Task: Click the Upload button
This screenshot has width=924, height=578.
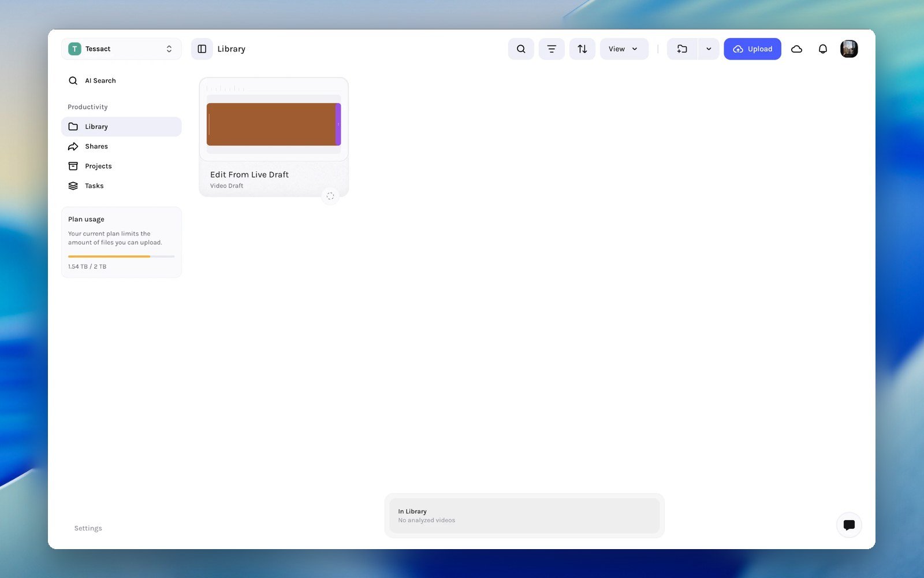Action: pos(752,49)
